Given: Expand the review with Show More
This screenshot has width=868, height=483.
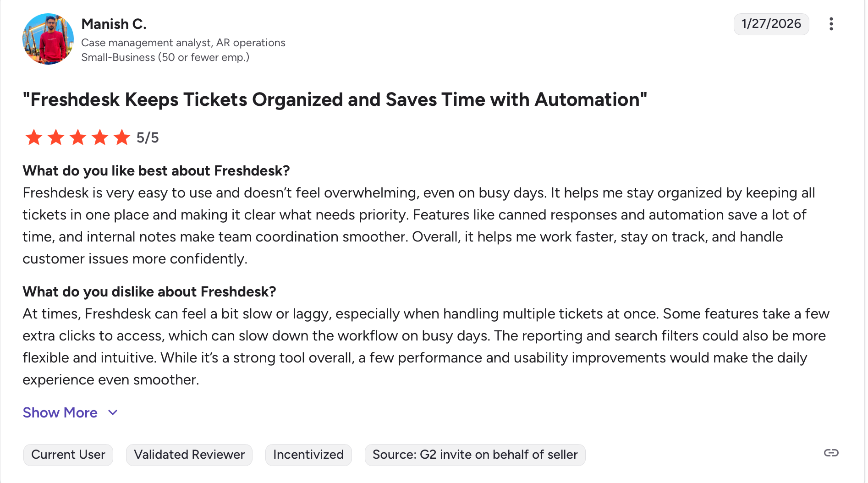Looking at the screenshot, I should [x=60, y=412].
